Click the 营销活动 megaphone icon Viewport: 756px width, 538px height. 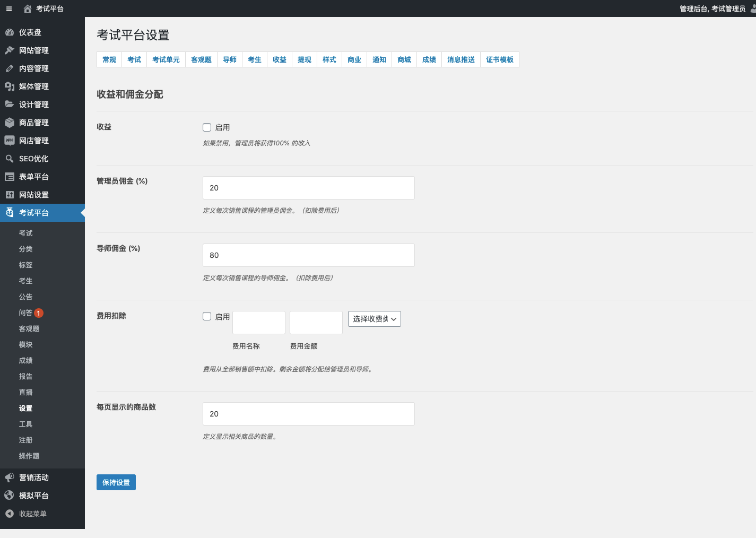[10, 478]
